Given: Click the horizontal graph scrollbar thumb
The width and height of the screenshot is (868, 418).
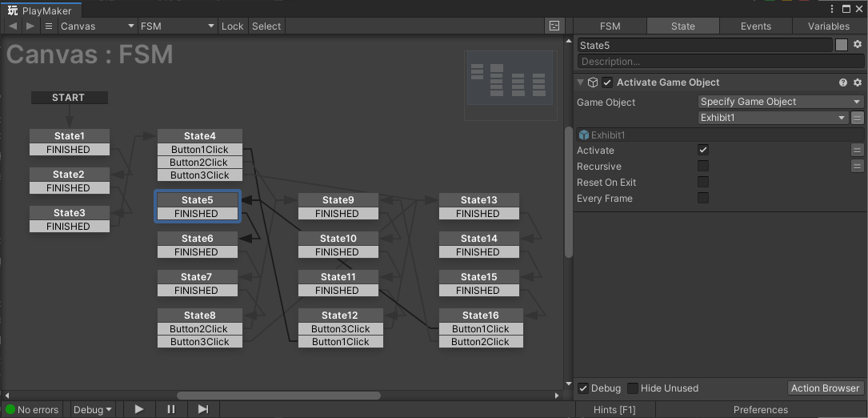Looking at the screenshot, I should pos(278,396).
